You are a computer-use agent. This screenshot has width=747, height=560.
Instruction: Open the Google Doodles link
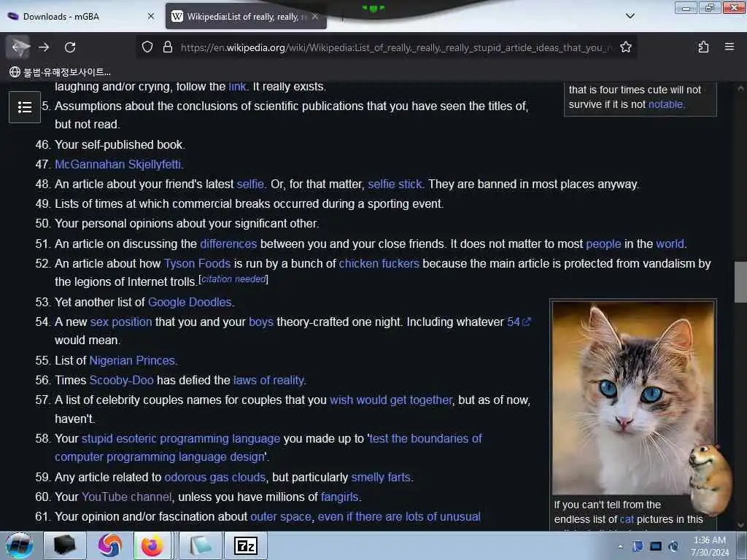coord(190,303)
